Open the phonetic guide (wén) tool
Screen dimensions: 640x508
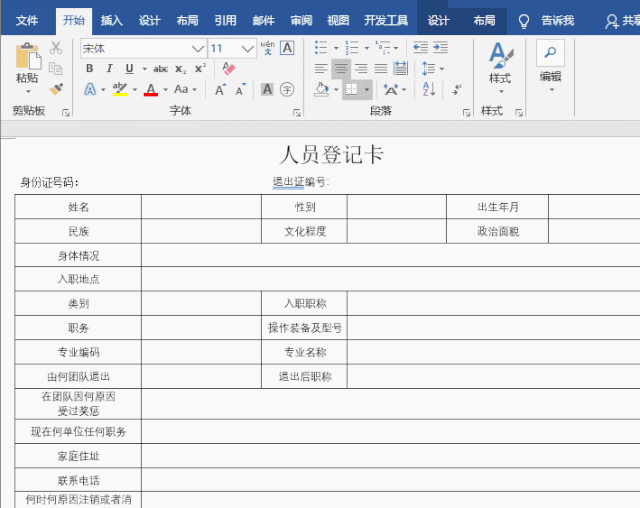click(268, 48)
